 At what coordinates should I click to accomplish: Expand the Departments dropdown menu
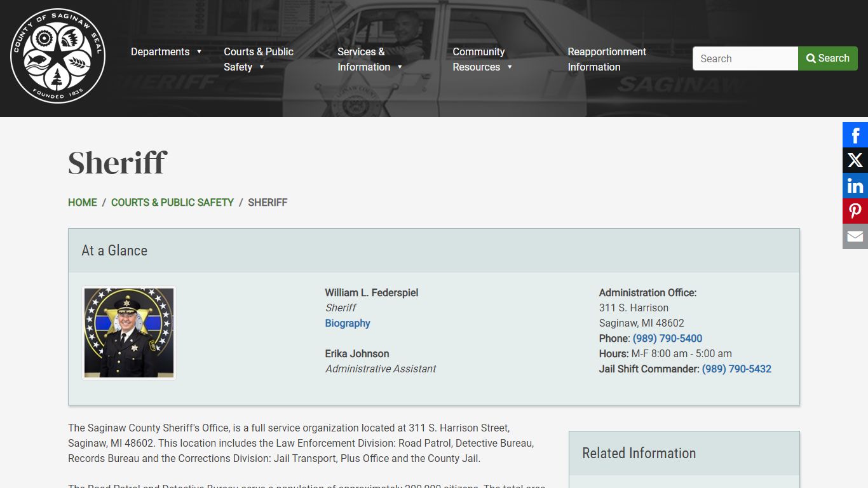coord(166,51)
